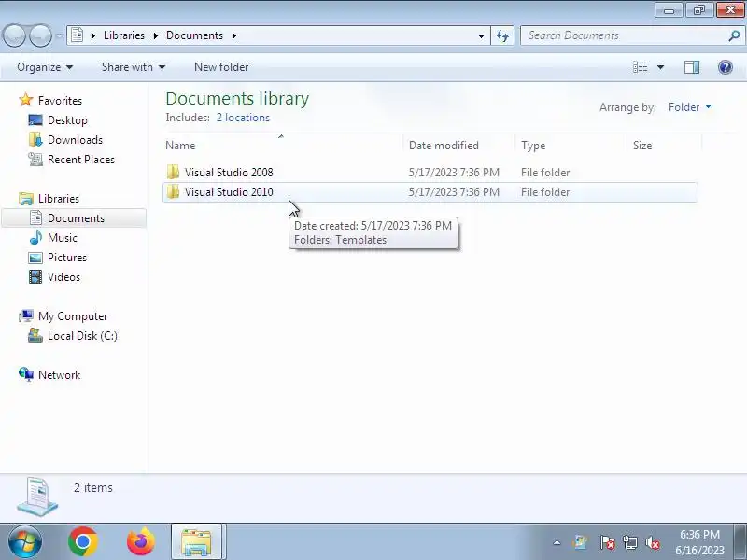Launch Firefox from taskbar
Image resolution: width=747 pixels, height=560 pixels.
coord(141,541)
